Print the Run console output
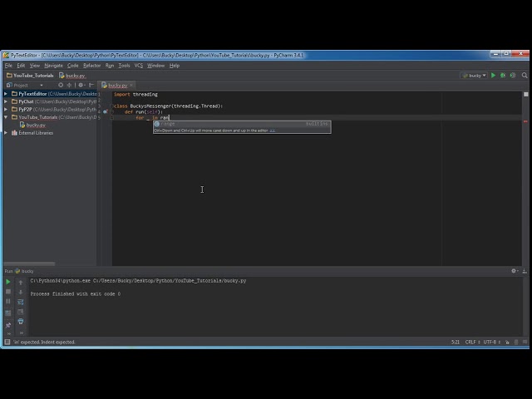 point(21,322)
